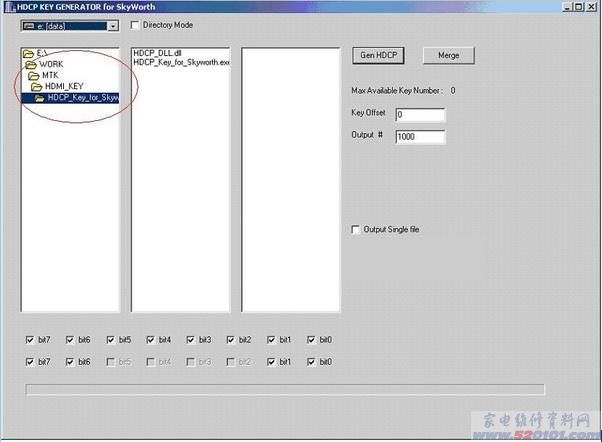Toggle the Output Single file checkbox
Screen dimensions: 602x442
[356, 230]
